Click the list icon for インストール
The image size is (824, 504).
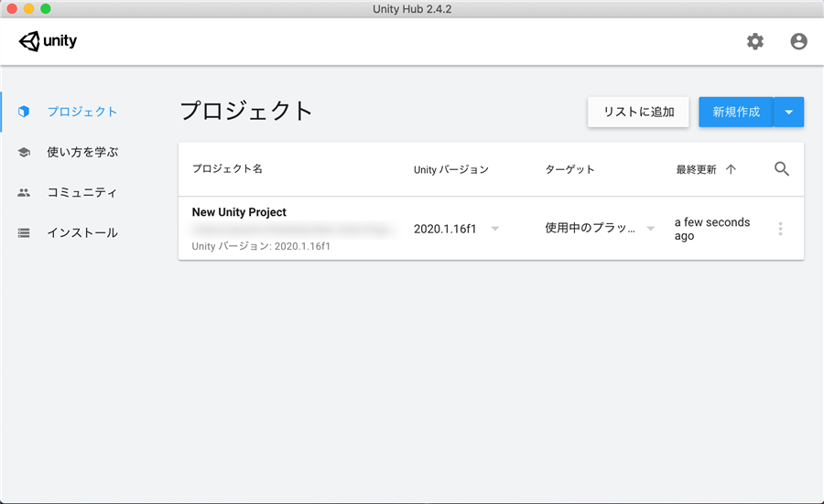tap(24, 232)
